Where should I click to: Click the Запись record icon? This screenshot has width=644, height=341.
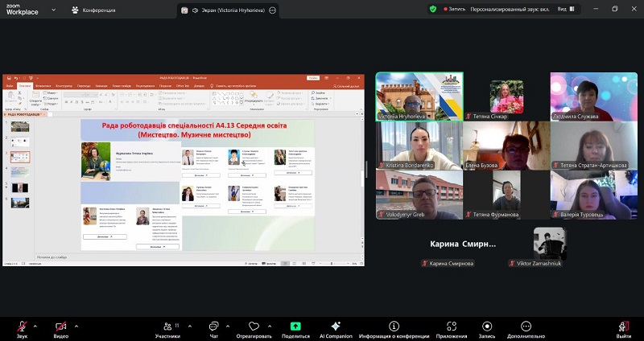(486, 326)
